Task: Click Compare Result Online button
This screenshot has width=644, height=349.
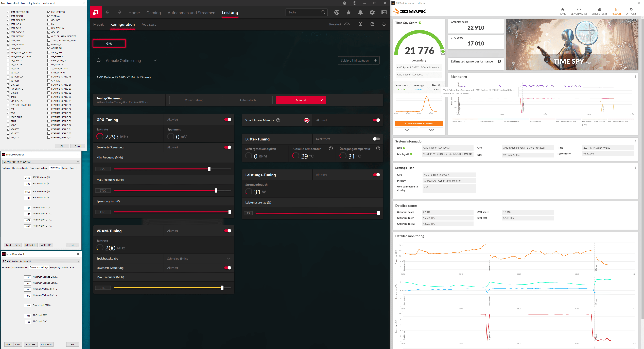Action: 419,123
